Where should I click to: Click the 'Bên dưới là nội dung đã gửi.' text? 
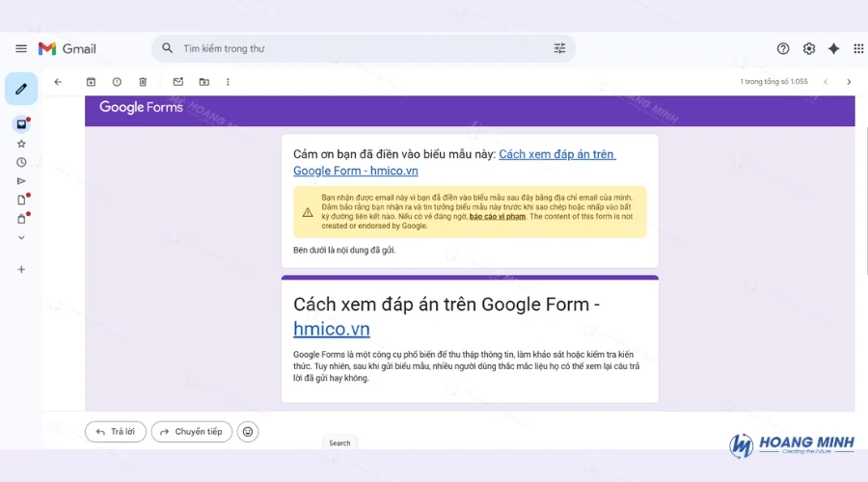tap(344, 250)
